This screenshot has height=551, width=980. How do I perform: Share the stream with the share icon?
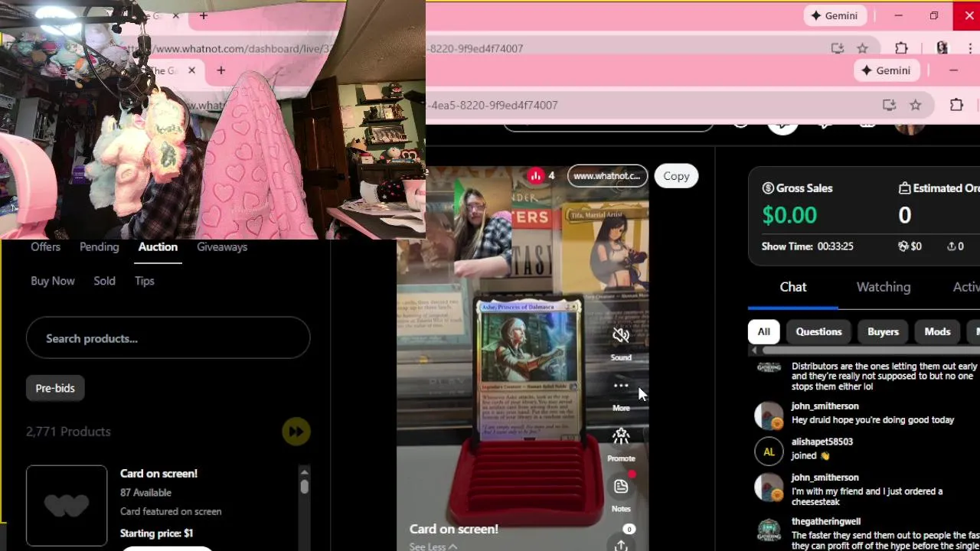click(621, 544)
